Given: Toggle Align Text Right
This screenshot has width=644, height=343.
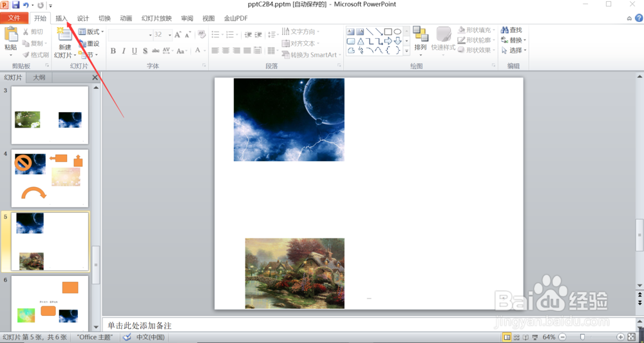Looking at the screenshot, I should (x=236, y=50).
